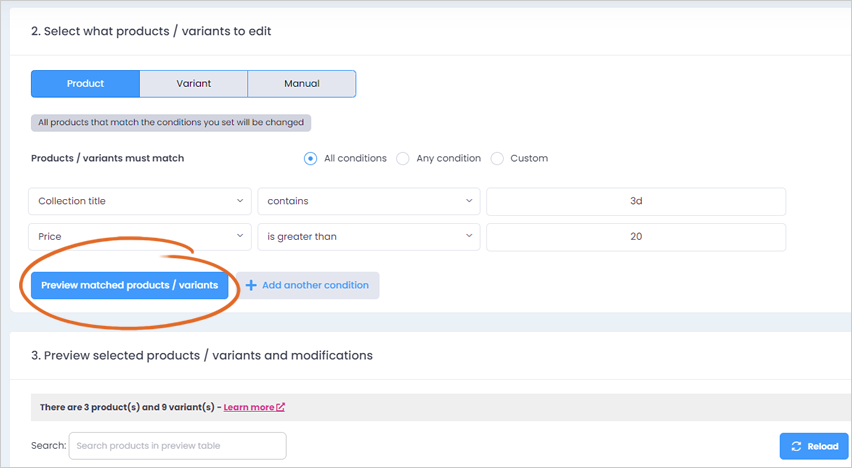Switch to the Variant tab

click(193, 84)
